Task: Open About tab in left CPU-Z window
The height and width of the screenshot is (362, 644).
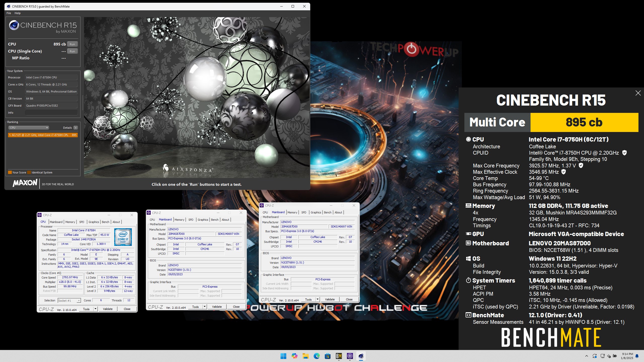Action: point(116,222)
